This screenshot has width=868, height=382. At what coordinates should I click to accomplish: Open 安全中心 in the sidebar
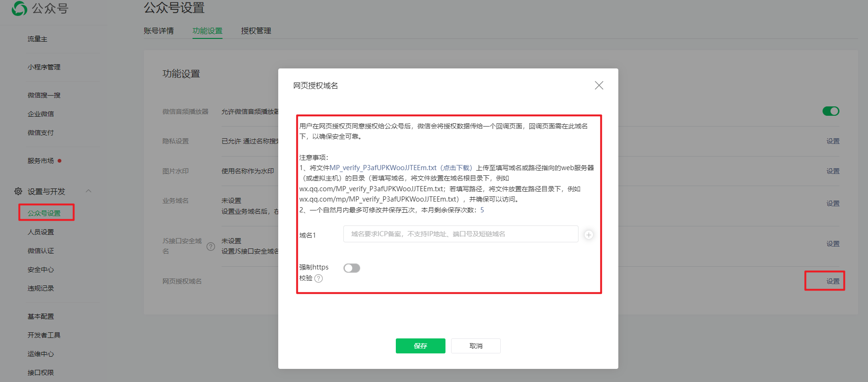click(41, 270)
